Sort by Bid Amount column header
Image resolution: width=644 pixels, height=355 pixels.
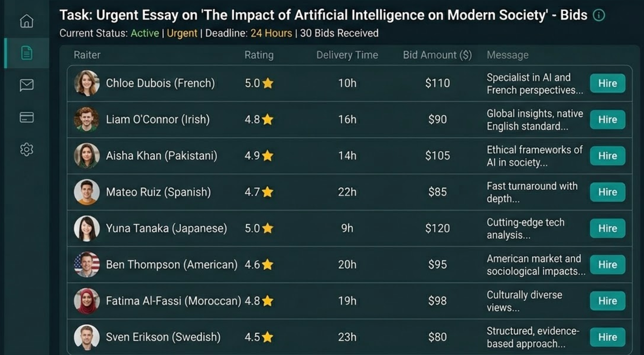click(x=437, y=55)
